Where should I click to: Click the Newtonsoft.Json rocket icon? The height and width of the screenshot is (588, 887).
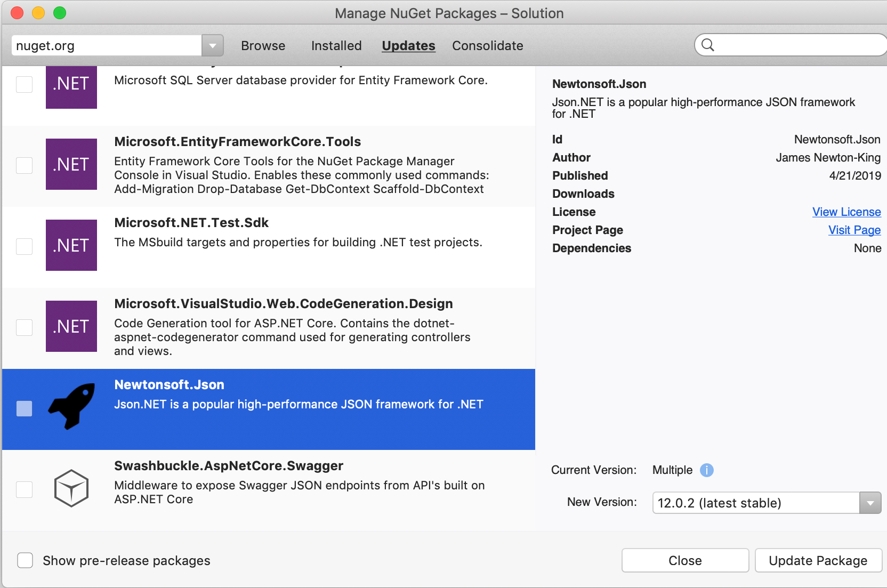pos(71,407)
